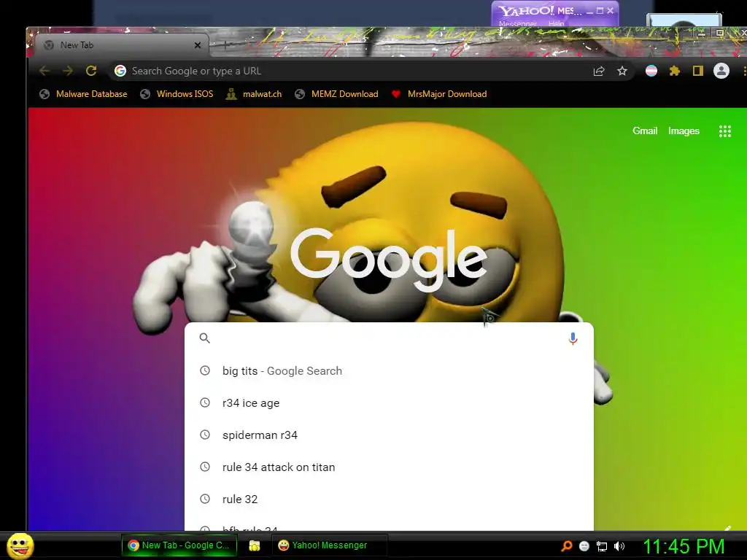Open the profile avatar menu
Screen dimensions: 747x560
pos(721,71)
